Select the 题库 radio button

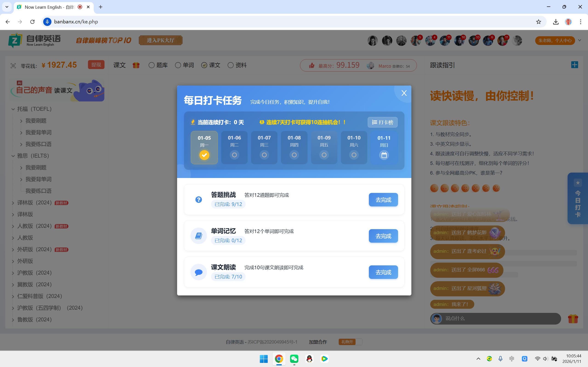pyautogui.click(x=152, y=65)
